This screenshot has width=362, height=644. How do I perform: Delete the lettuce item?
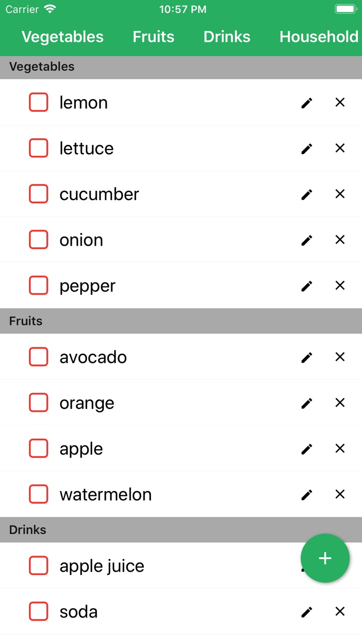point(340,148)
